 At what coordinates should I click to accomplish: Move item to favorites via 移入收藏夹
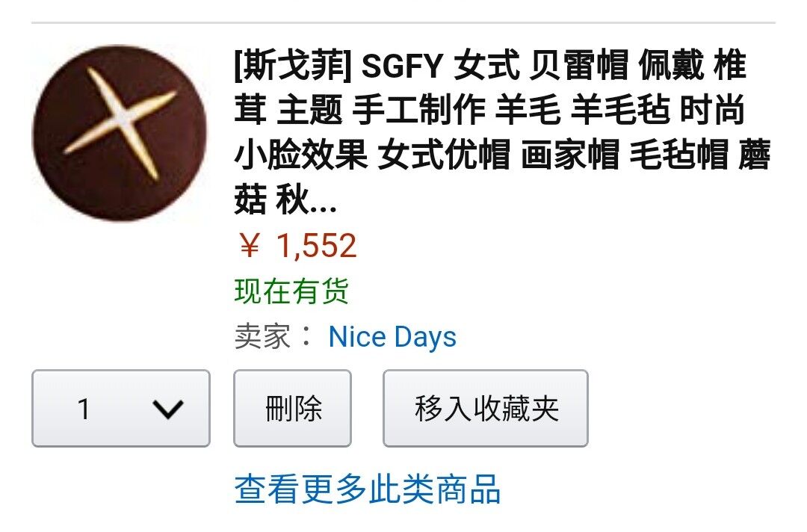tap(486, 408)
